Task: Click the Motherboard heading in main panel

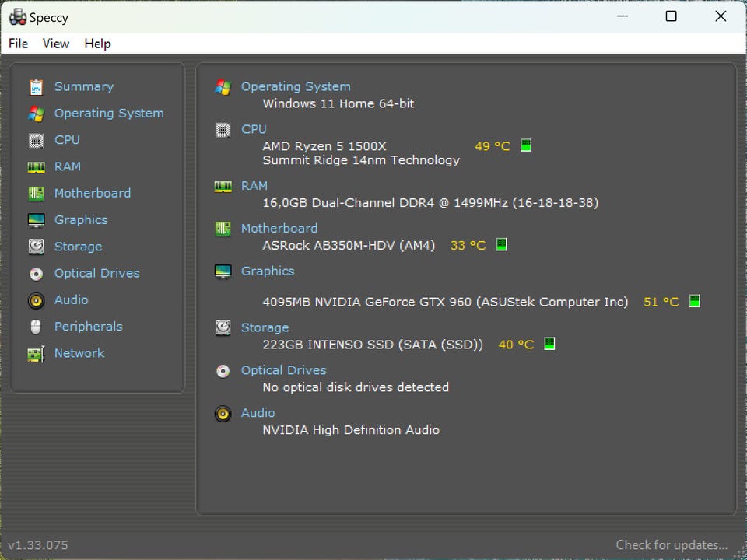Action: [279, 228]
